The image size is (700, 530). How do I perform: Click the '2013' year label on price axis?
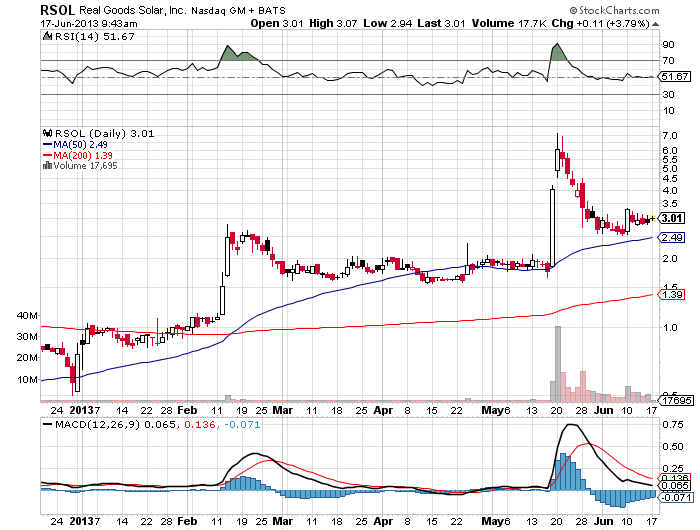(82, 410)
